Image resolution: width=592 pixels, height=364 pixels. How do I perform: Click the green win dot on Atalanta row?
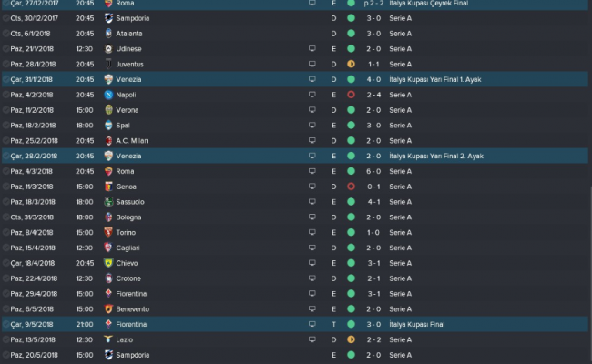click(351, 33)
